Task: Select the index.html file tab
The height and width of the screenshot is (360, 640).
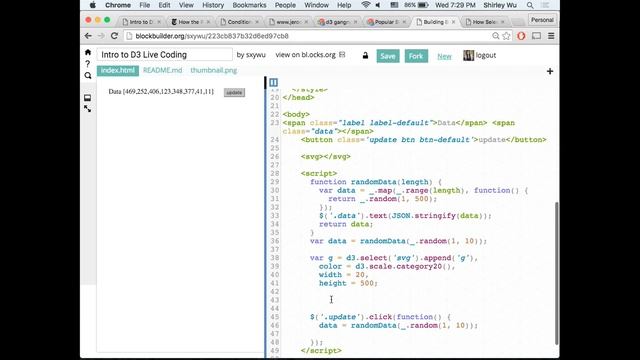Action: (118, 70)
